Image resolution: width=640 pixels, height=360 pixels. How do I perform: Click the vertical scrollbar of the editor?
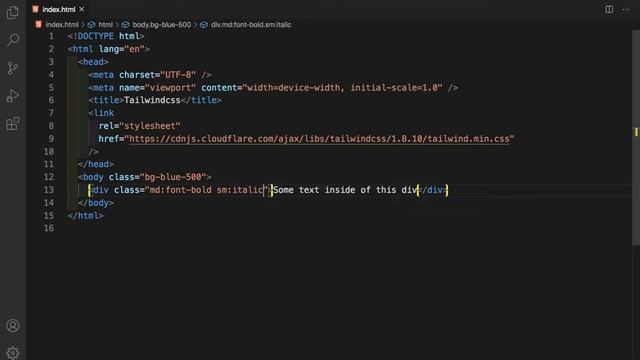coord(636,138)
